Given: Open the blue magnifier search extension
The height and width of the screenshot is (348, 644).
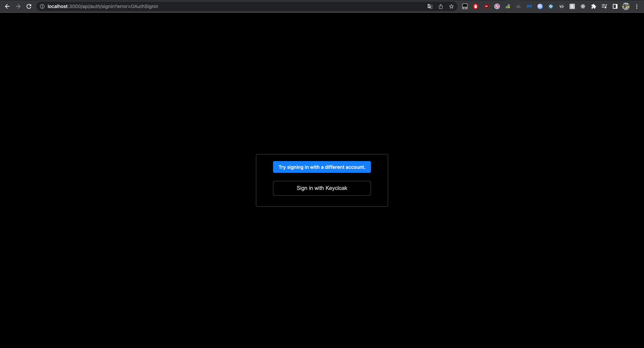Looking at the screenshot, I should (540, 6).
